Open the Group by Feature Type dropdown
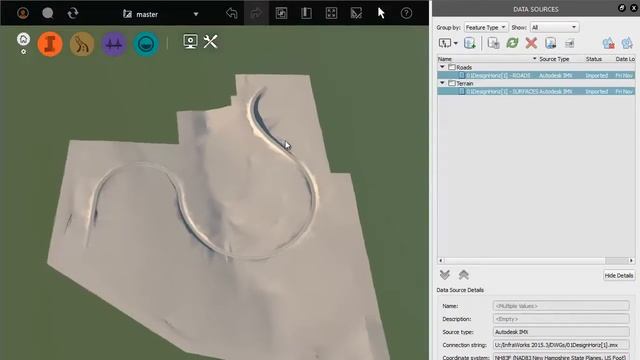 (486, 27)
